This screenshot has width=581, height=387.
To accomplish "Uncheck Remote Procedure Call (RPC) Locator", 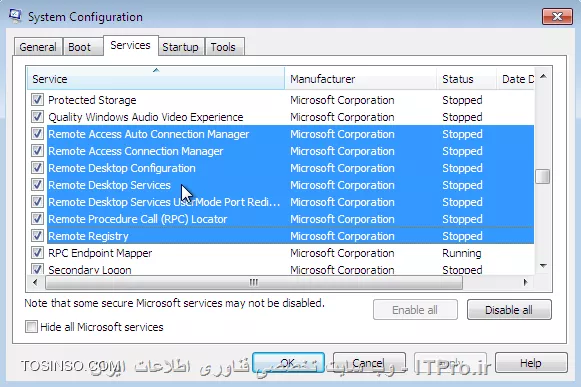I will point(37,219).
